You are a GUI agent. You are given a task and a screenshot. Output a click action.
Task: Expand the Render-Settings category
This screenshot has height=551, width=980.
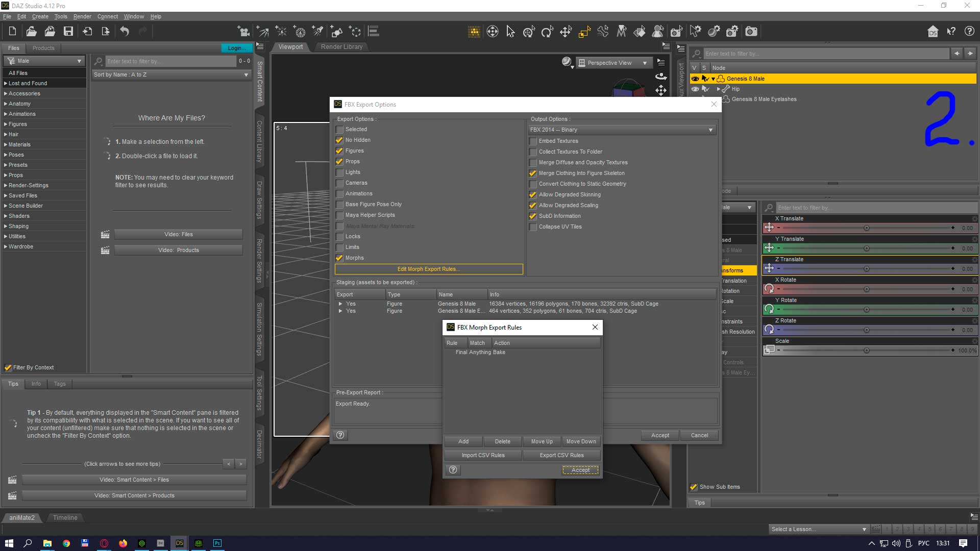pos(6,186)
